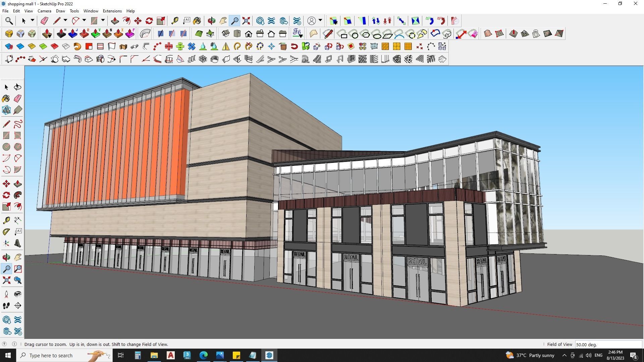
Task: Click the Windows taskbar search box
Action: tap(64, 355)
